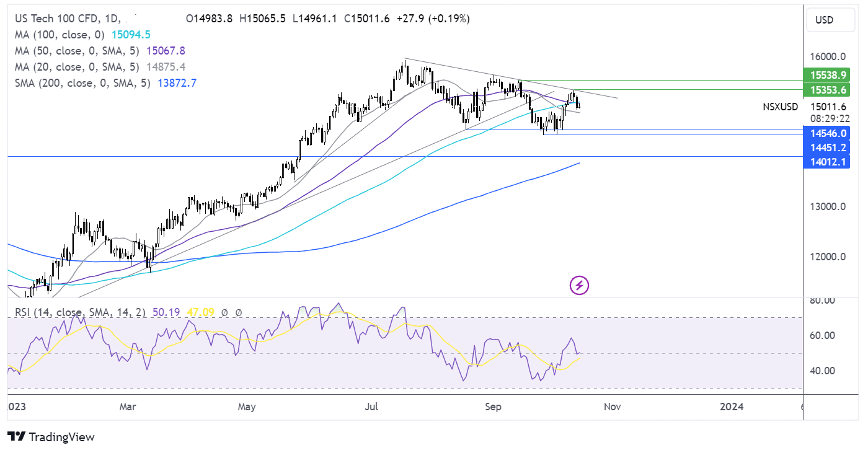
Task: Click the green 15353.6 price label
Action: pos(825,90)
